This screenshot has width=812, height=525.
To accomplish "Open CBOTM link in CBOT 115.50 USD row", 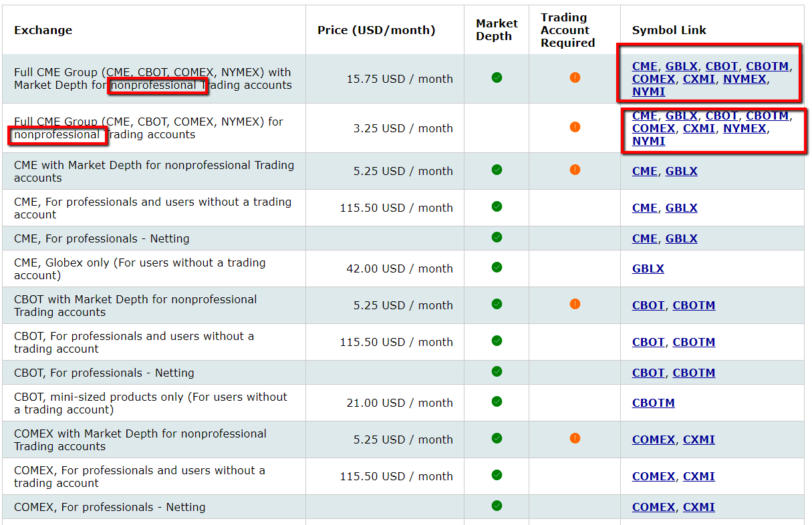I will (694, 342).
